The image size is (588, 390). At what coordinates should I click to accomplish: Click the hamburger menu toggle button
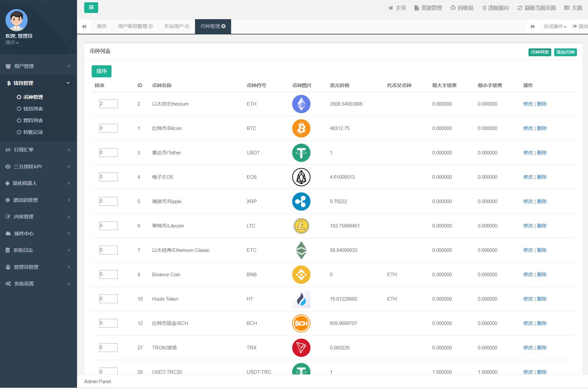pyautogui.click(x=91, y=7)
